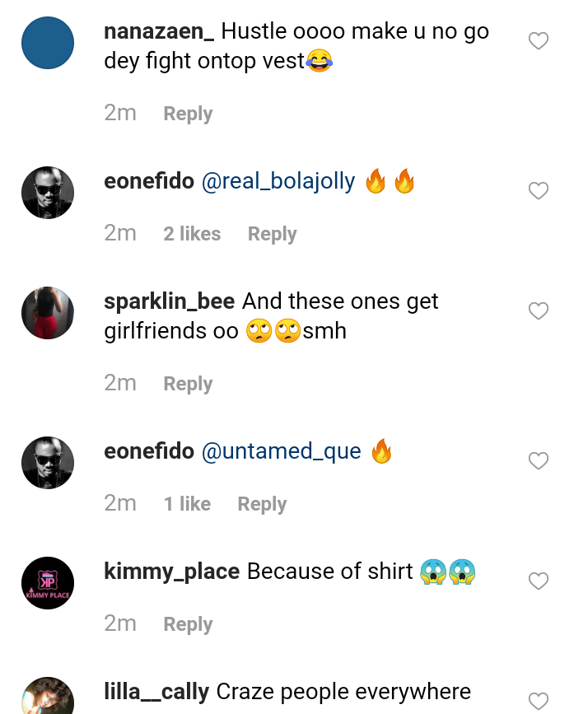This screenshot has height=714, width=588.
Task: Heart eonefido's @untamed_que comment
Action: point(538,461)
